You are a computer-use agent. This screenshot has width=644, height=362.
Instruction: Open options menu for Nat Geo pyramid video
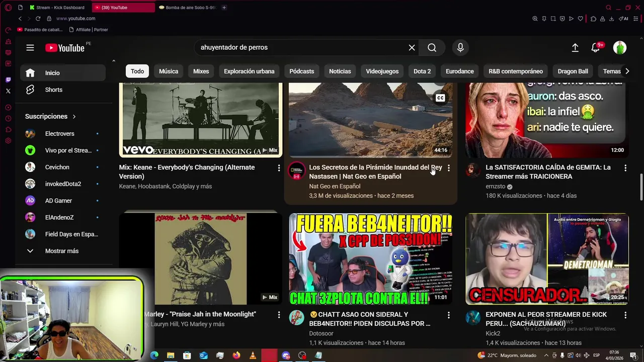[x=449, y=168]
